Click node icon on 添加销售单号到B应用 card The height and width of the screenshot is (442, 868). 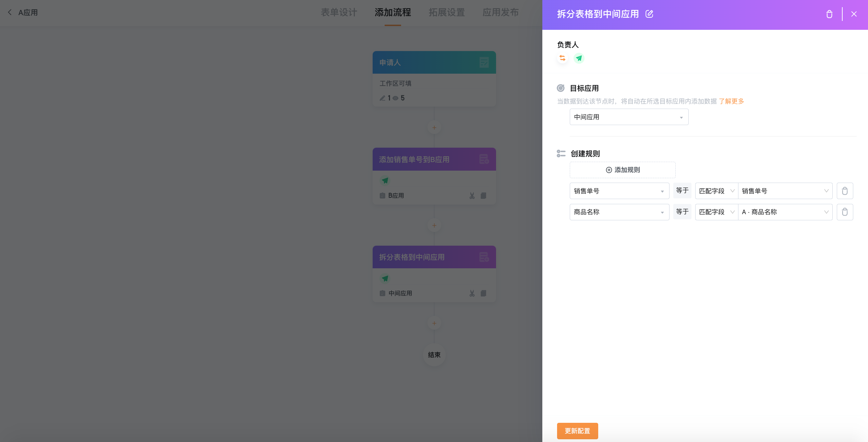(x=484, y=159)
